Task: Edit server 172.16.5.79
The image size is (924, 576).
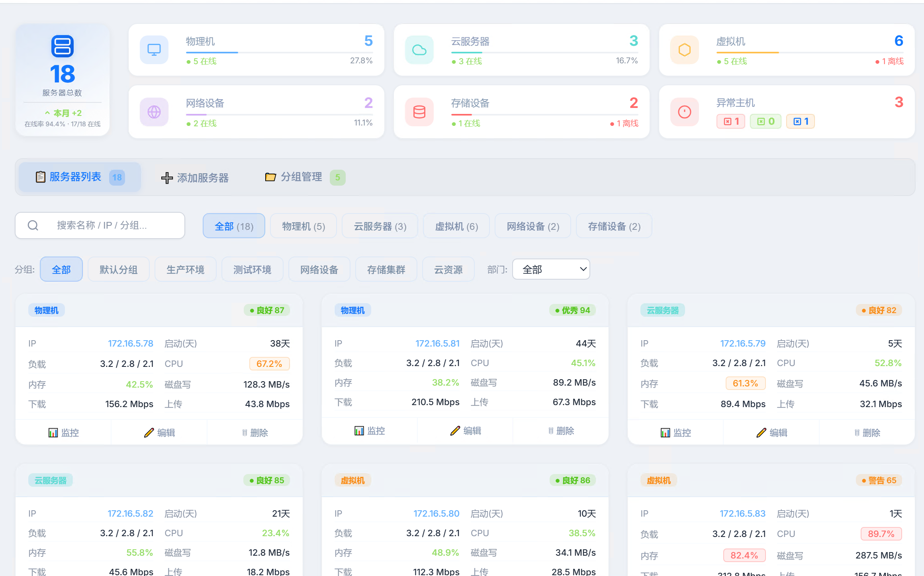Action: [x=771, y=433]
